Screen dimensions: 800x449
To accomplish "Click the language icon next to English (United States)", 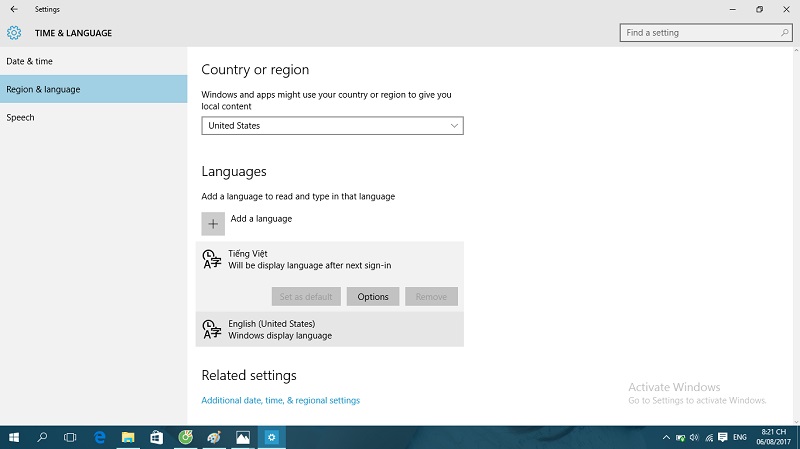I will coord(211,329).
